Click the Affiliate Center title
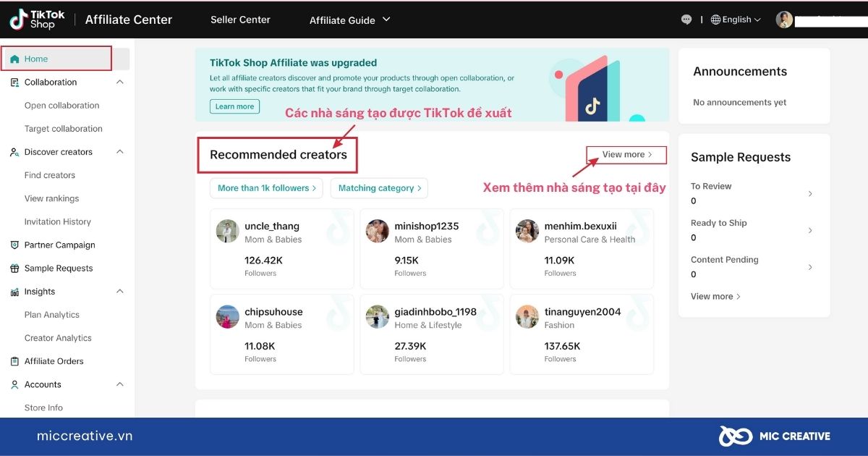The width and height of the screenshot is (868, 456). [x=129, y=20]
